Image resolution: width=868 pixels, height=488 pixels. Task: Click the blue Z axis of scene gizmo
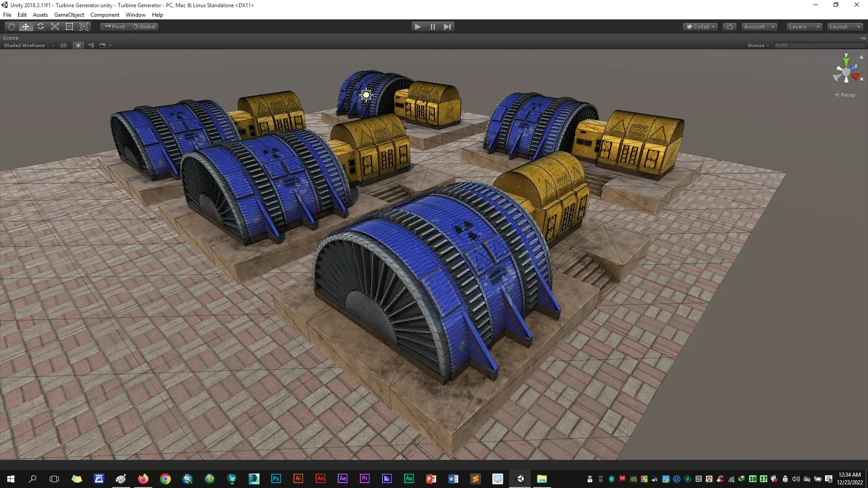(853, 67)
